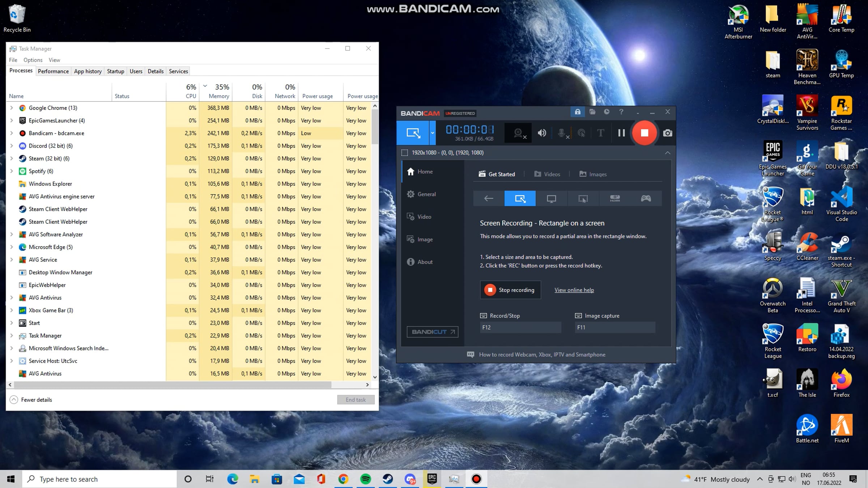Open Task View on the taskbar
The width and height of the screenshot is (868, 488).
(x=210, y=479)
